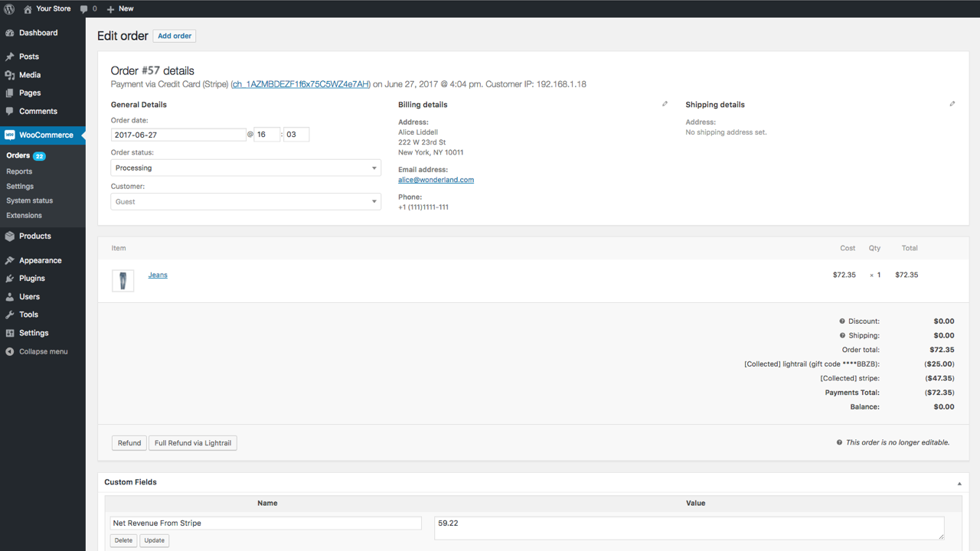The image size is (980, 551).
Task: Edit billing details with pencil icon
Action: (x=665, y=104)
